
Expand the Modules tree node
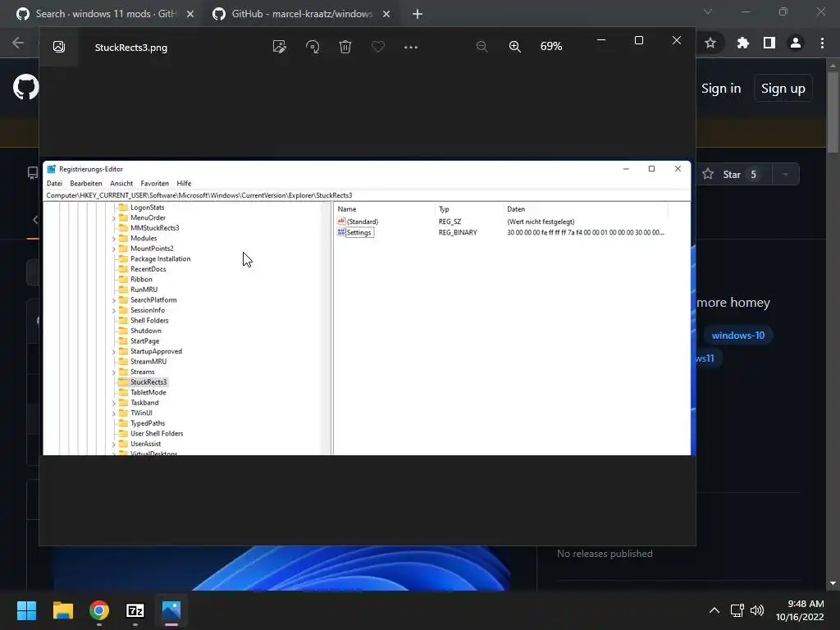[x=113, y=239]
